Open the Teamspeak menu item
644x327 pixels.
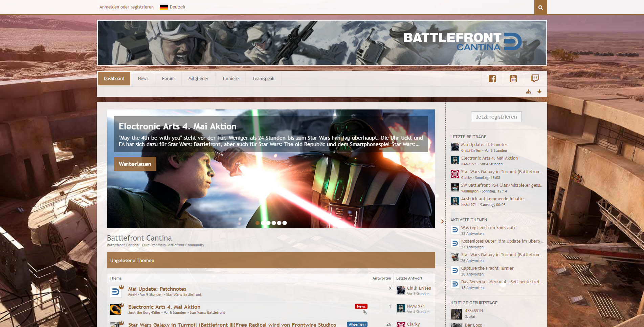263,79
